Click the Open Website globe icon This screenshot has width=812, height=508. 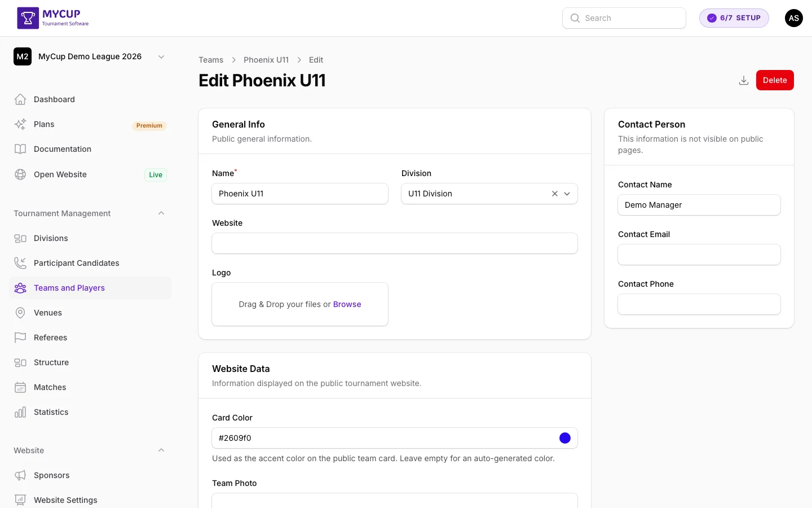tap(20, 174)
